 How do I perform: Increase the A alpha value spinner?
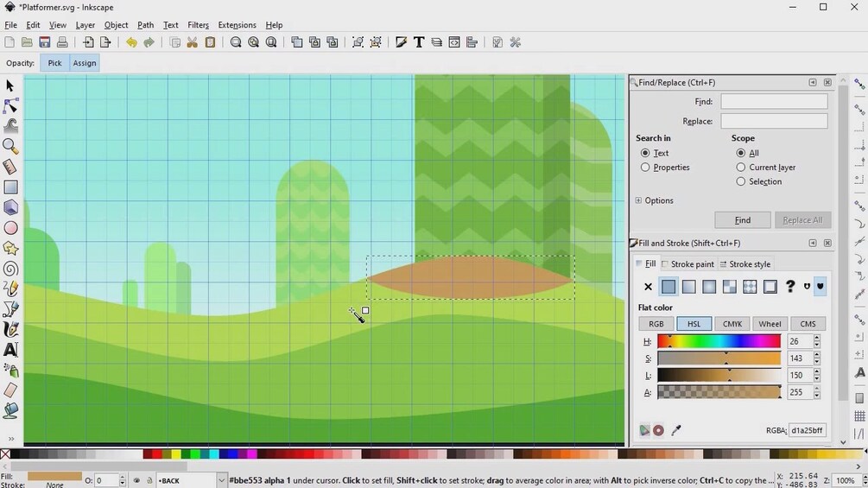click(816, 389)
